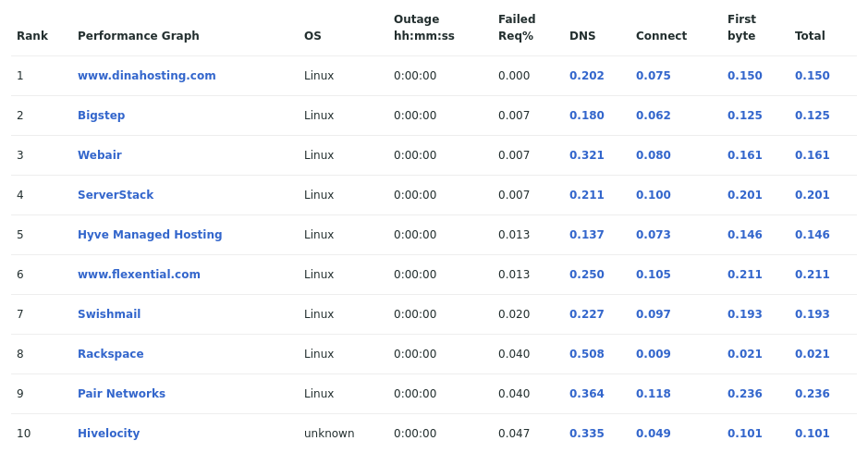
Task: Click the Connect column header
Action: tap(662, 36)
